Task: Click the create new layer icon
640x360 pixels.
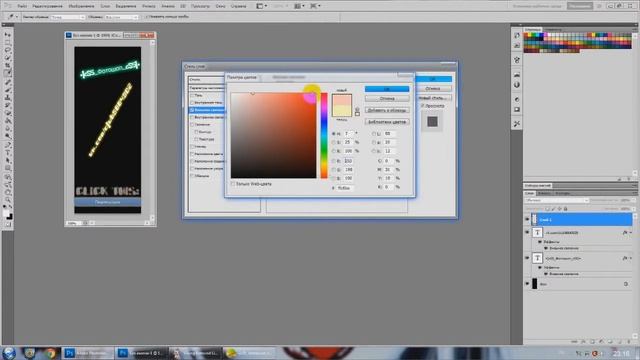Action: [x=620, y=341]
